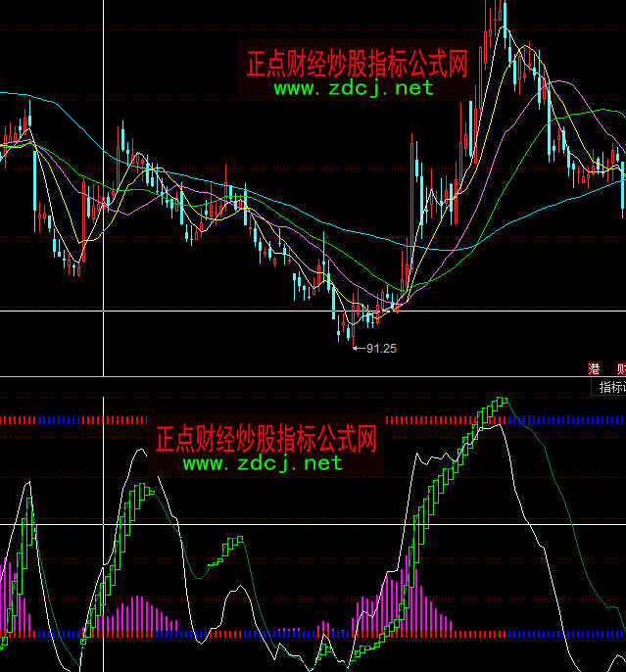Open the 指标 indicator button
This screenshot has height=672, width=626.
(612, 388)
